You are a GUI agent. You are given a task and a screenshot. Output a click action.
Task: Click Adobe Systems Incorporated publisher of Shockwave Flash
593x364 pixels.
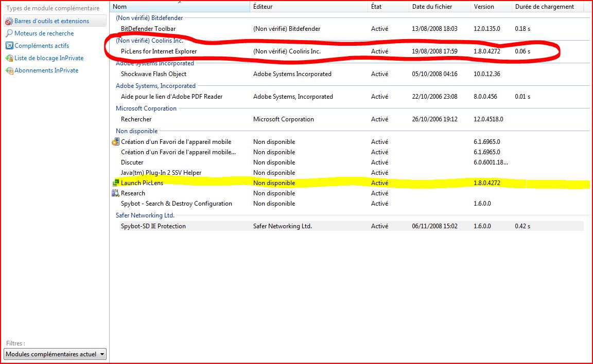tap(292, 74)
